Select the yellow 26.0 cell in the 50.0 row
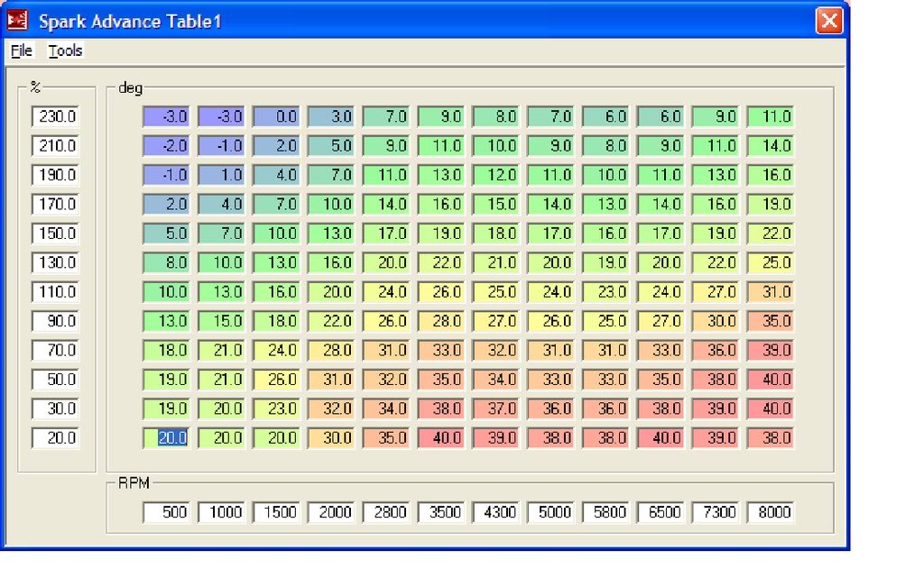The width and height of the screenshot is (924, 587). coord(276,380)
